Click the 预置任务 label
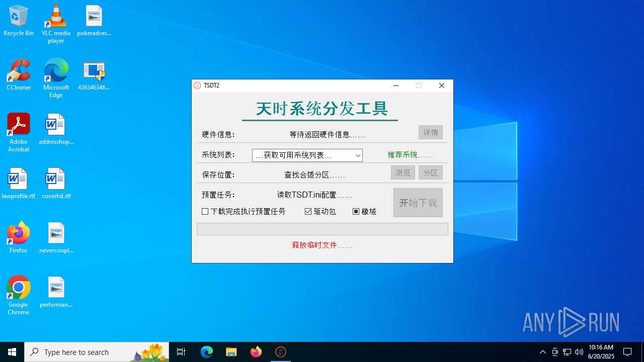 tap(218, 195)
